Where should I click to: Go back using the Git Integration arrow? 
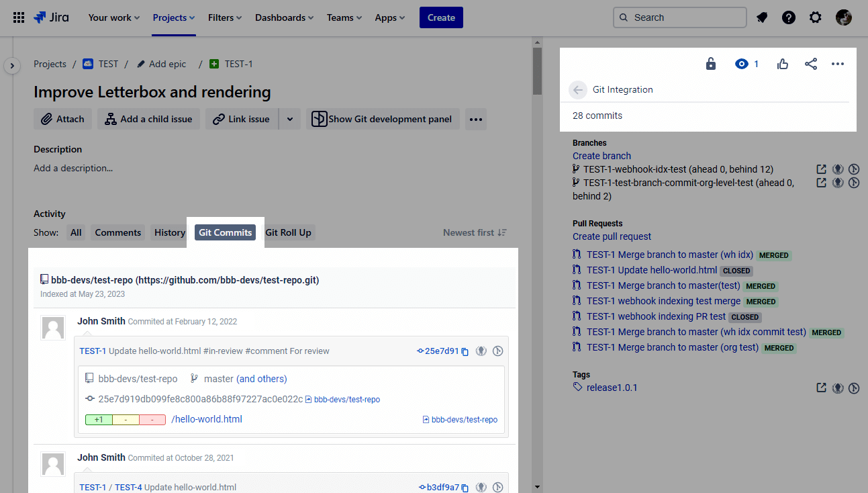pyautogui.click(x=578, y=89)
